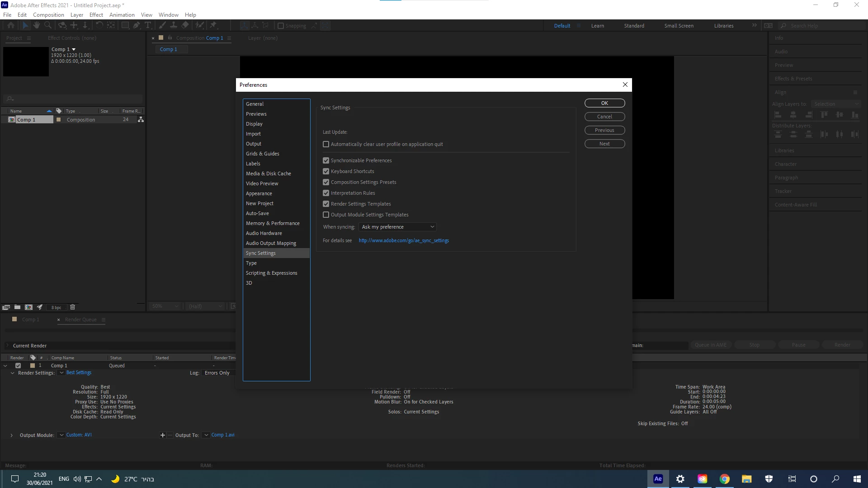The width and height of the screenshot is (868, 488).
Task: Open the When syncing dropdown
Action: pos(397,227)
